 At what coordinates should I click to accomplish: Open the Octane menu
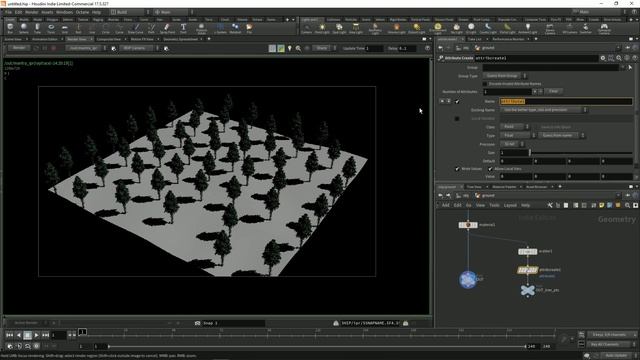click(x=82, y=12)
